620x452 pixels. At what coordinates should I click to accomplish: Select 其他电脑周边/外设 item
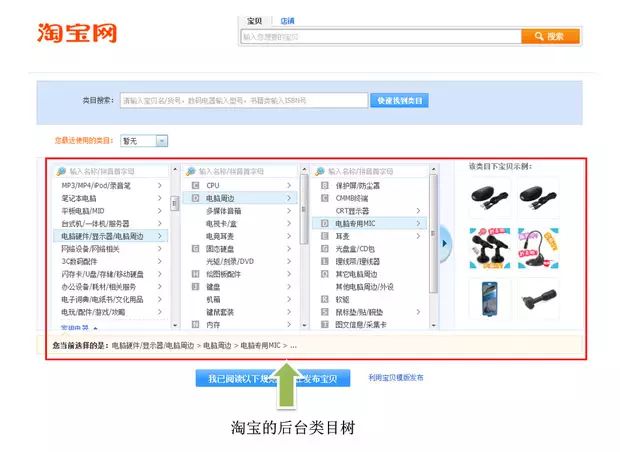(369, 287)
